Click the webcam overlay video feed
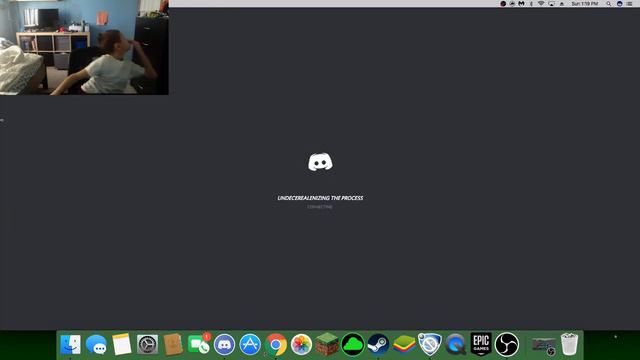The width and height of the screenshot is (640, 360). click(x=84, y=47)
